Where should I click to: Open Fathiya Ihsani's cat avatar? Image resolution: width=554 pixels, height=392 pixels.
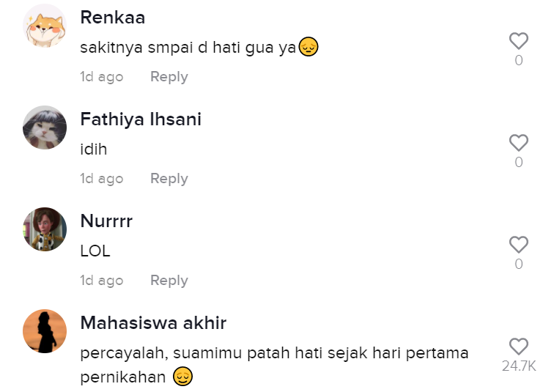(x=45, y=127)
